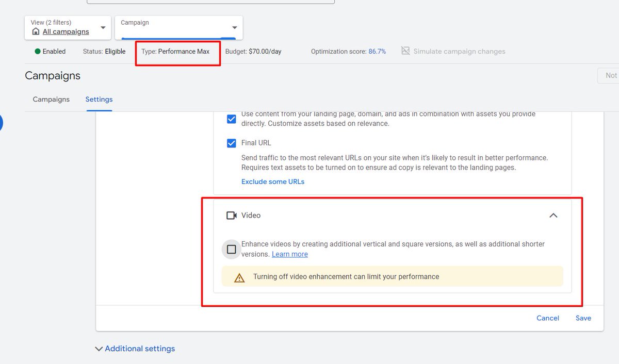The height and width of the screenshot is (364, 619).
Task: Click the Status: Eligible text
Action: [104, 52]
